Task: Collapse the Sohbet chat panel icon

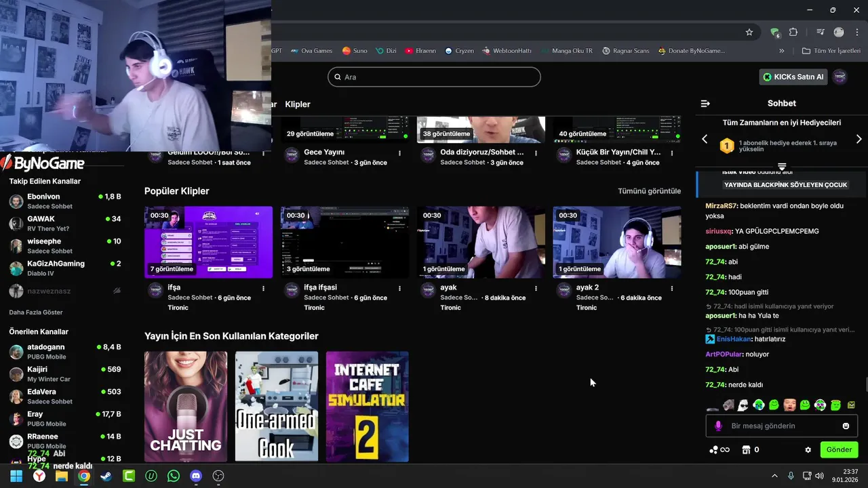Action: (705, 104)
